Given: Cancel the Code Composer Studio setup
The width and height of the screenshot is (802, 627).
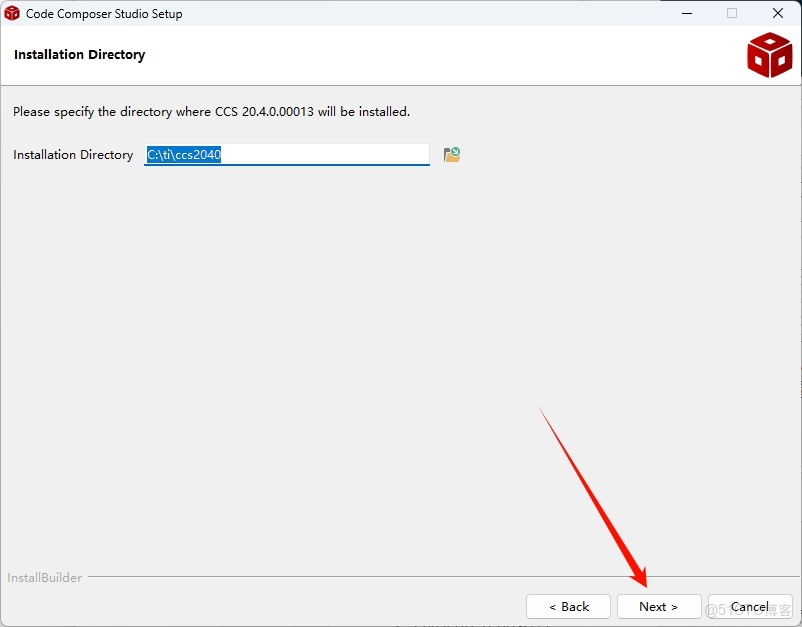Looking at the screenshot, I should coord(750,607).
